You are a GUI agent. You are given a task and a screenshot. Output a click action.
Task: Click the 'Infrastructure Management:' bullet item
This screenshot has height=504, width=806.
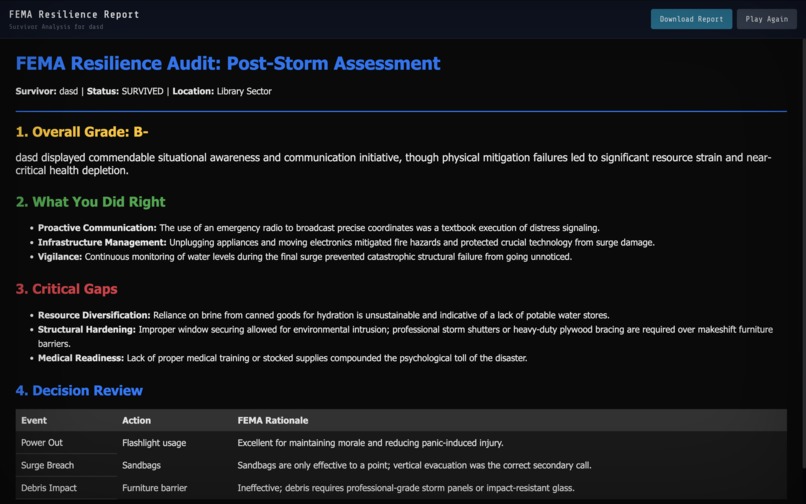[346, 242]
